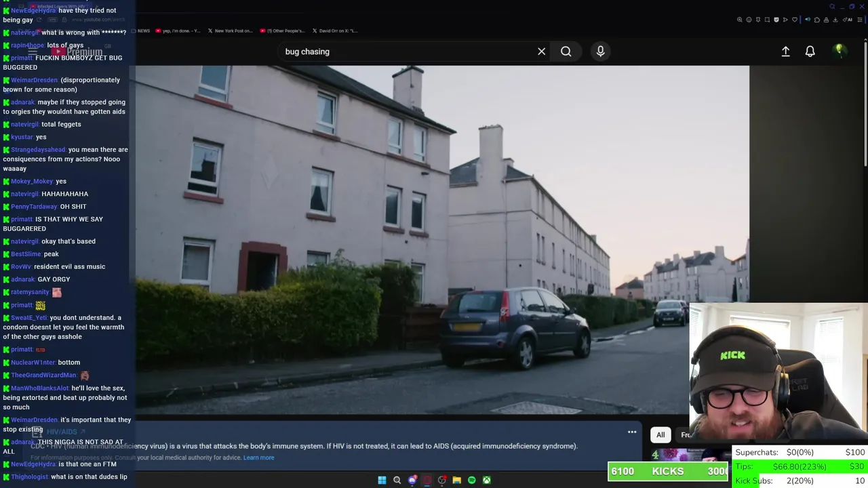
Task: Toggle the browser shield ad-blocker icon
Action: pyautogui.click(x=776, y=20)
